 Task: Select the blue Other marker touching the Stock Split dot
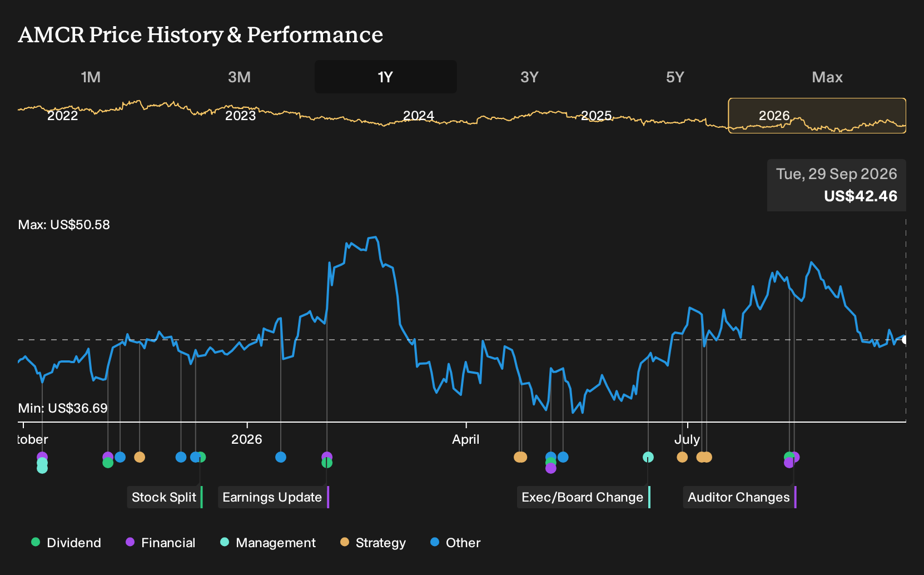point(195,457)
